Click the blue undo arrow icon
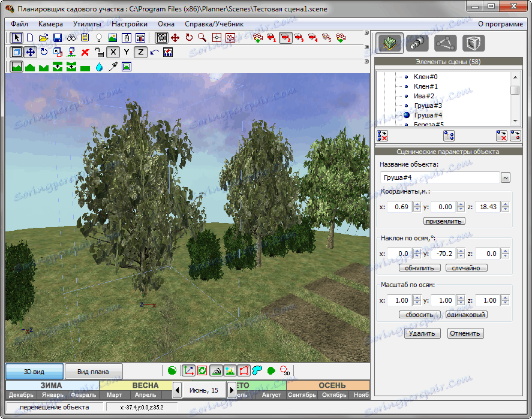532x419 pixels. pyautogui.click(x=154, y=52)
